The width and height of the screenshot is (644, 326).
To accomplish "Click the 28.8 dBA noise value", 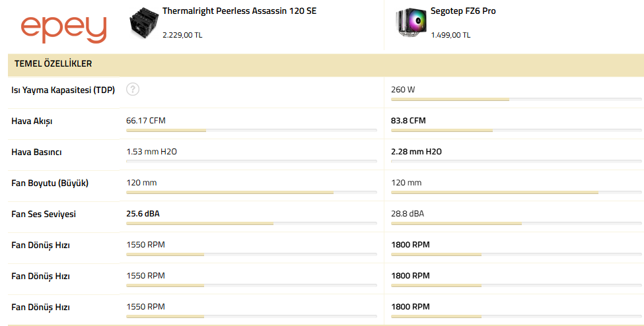I will [408, 214].
